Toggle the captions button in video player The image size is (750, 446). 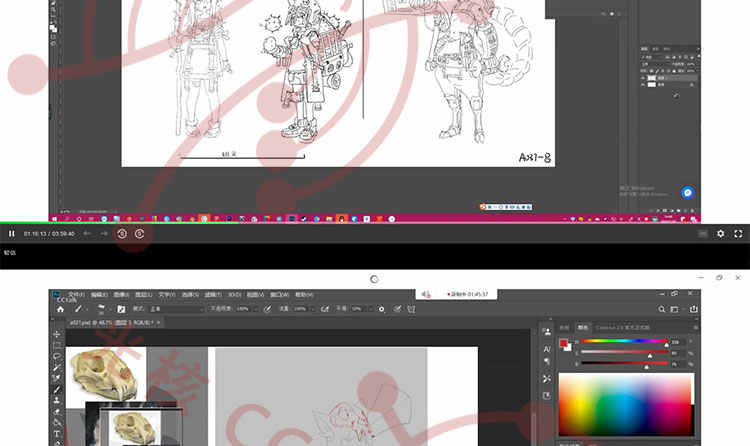[x=702, y=233]
